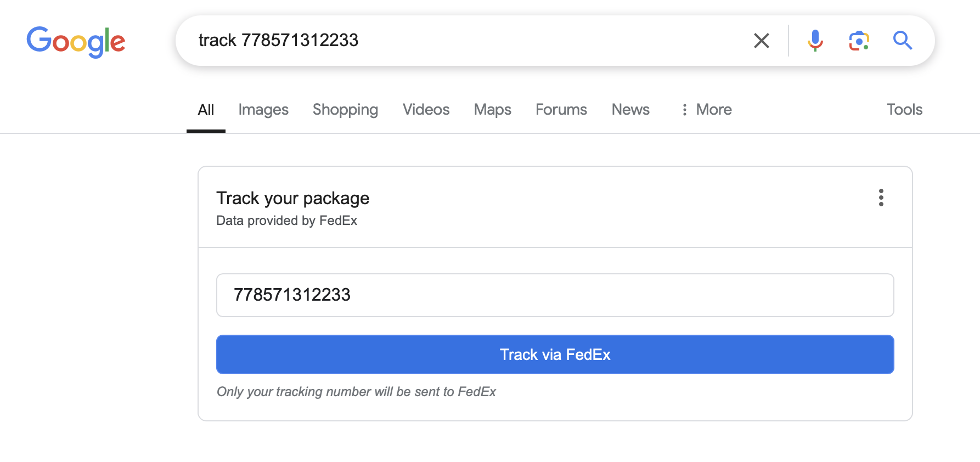Viewport: 980px width, 462px height.
Task: Open the Tools search options
Action: (904, 110)
